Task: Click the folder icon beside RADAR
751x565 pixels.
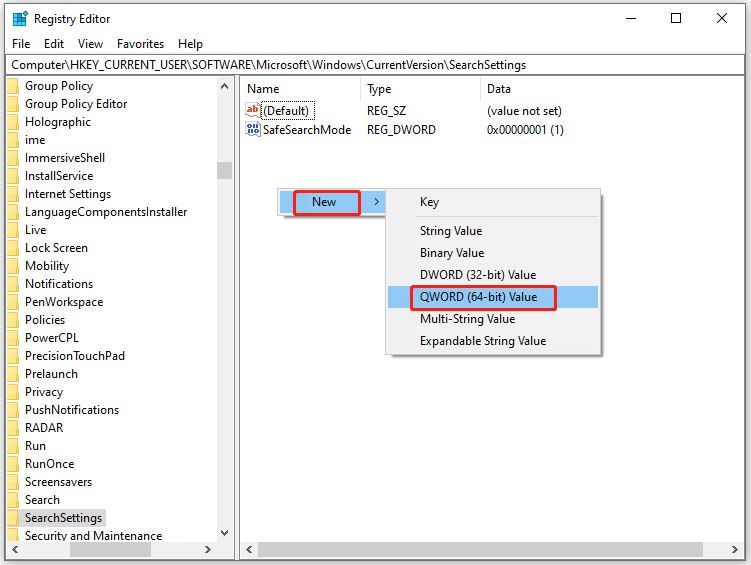Action: point(13,428)
